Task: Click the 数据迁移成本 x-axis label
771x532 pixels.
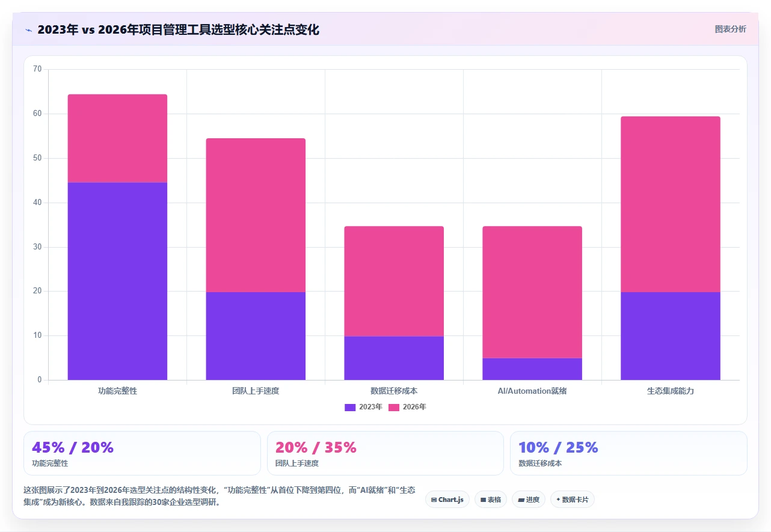Action: click(394, 391)
